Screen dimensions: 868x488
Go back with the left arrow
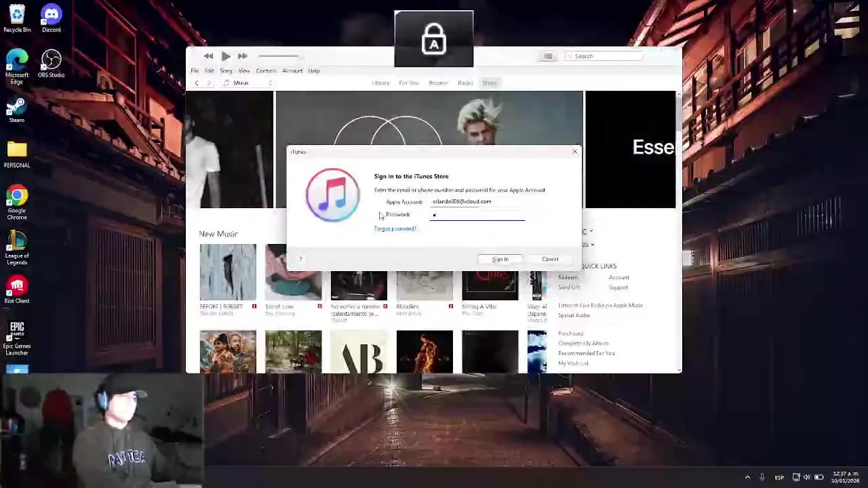pos(197,83)
